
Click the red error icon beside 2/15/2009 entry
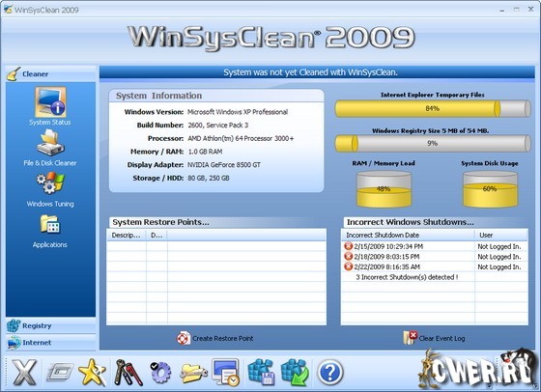tap(348, 246)
